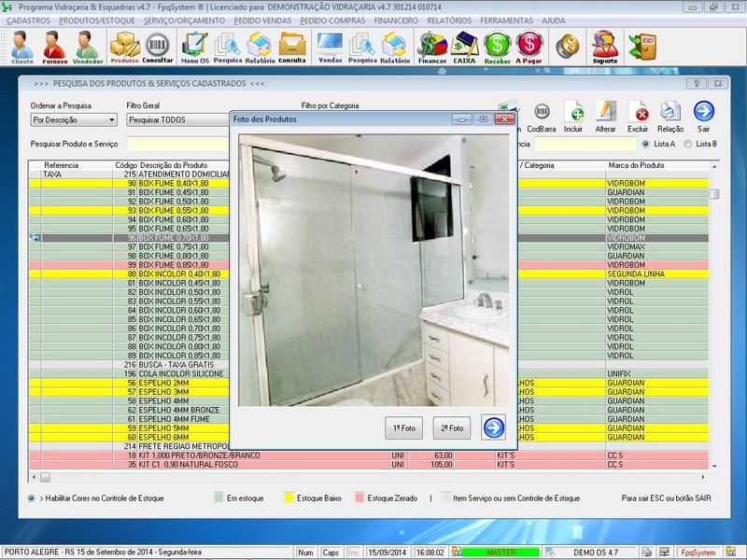Click the CodBarra barcode icon
The image size is (747, 560).
(x=542, y=117)
